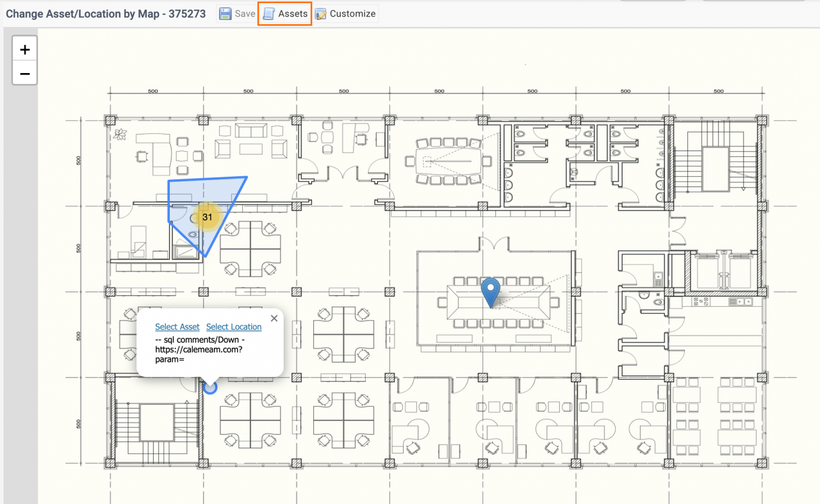Select the blue shaded polygon area

pyautogui.click(x=221, y=192)
